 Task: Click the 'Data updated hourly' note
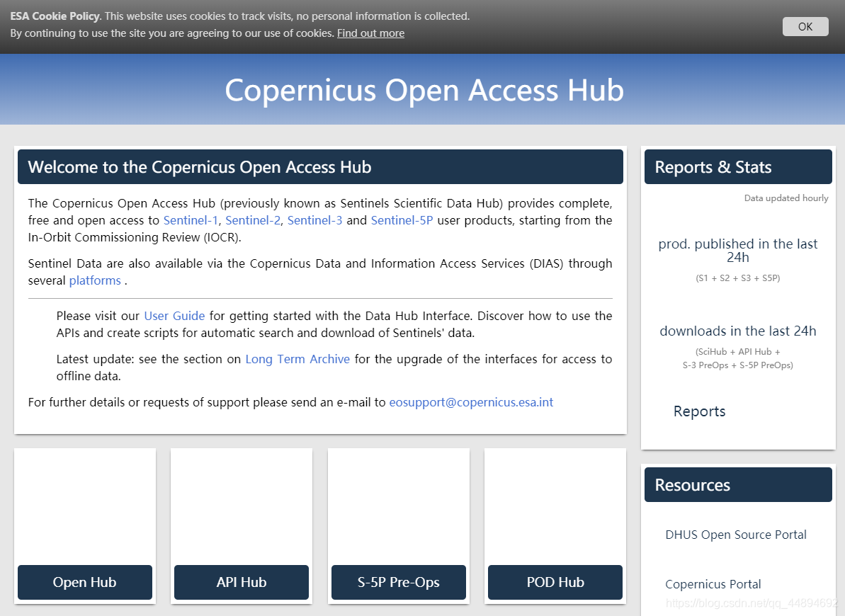click(786, 198)
